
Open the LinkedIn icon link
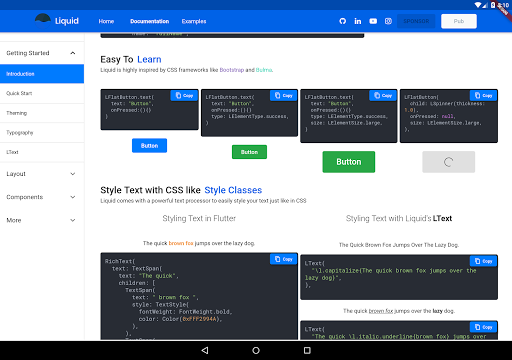[358, 21]
